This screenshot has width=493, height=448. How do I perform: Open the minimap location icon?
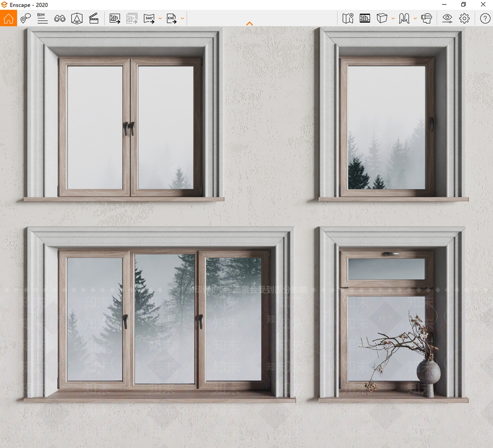pyautogui.click(x=348, y=18)
